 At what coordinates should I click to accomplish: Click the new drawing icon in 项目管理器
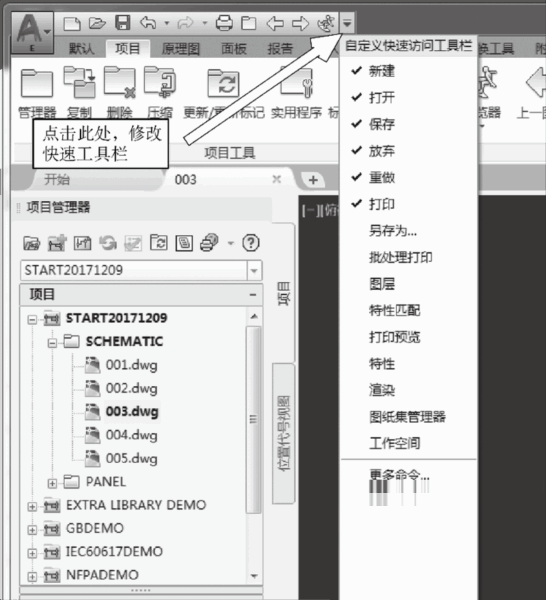coord(82,243)
